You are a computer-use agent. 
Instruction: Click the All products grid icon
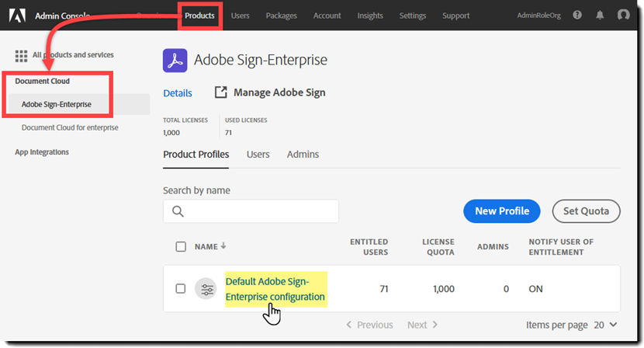tap(21, 55)
